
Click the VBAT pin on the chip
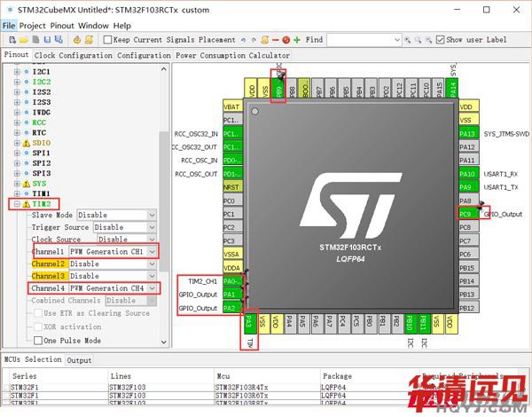tap(232, 107)
